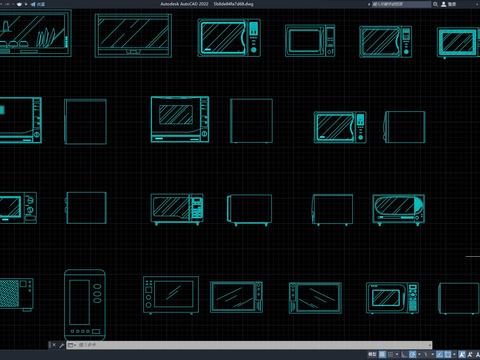The height and width of the screenshot is (360, 480).
Task: Expand the recent commands dropdown in command line
Action: pyautogui.click(x=73, y=345)
